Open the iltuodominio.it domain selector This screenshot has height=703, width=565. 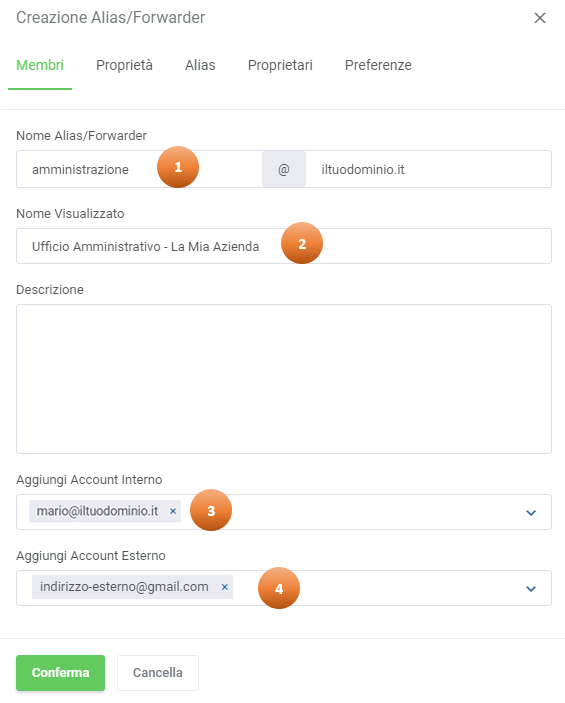428,169
